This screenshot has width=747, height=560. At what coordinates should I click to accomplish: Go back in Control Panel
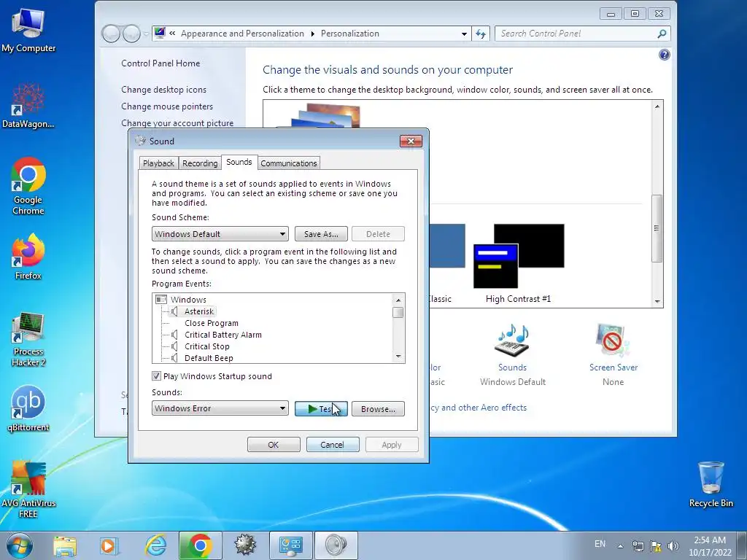click(x=111, y=34)
